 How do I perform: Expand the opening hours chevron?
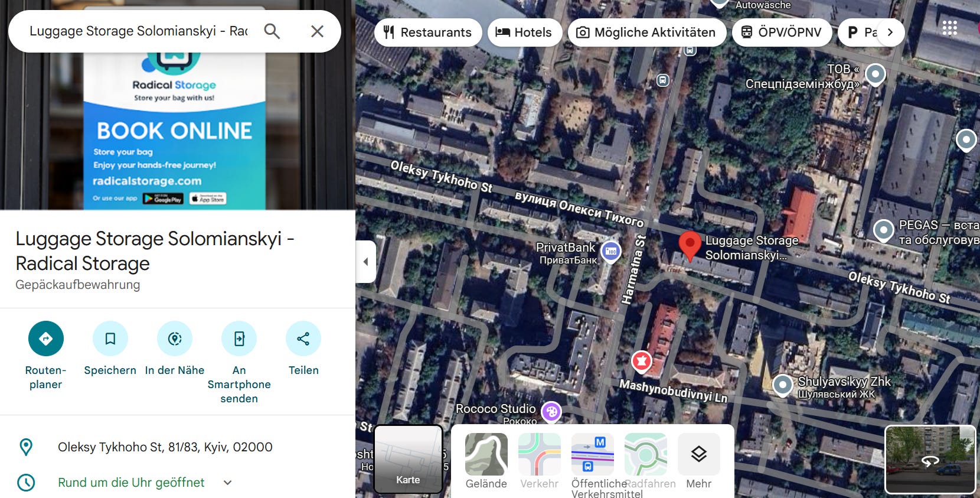coord(227,483)
